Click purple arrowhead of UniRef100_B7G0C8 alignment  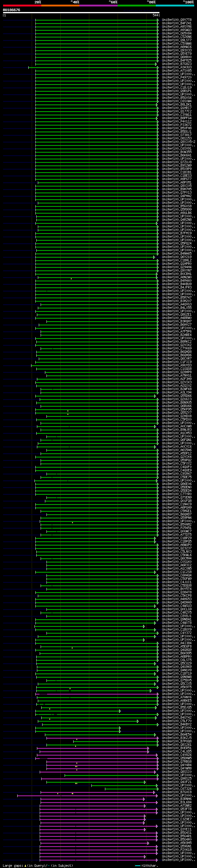coord(154,793)
